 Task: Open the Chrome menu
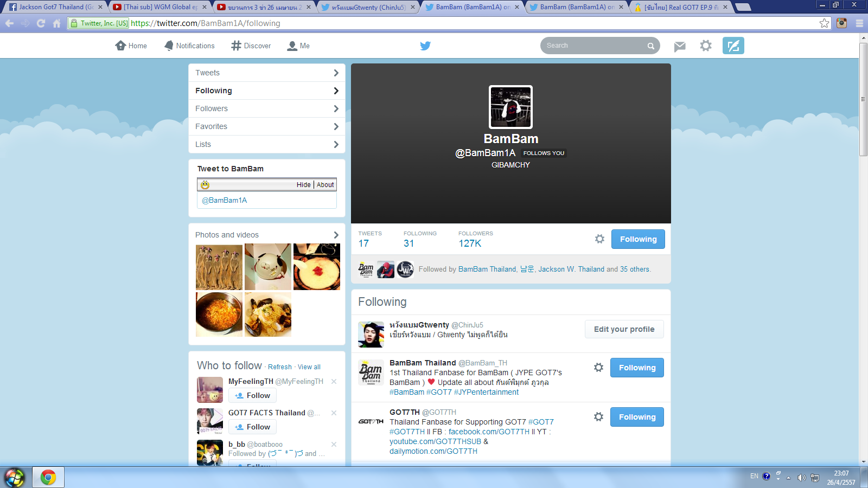(859, 23)
